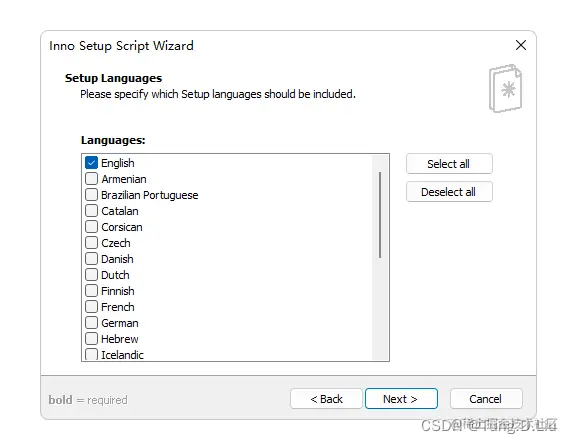Click the Inno Setup Script Wizard title

[x=121, y=46]
